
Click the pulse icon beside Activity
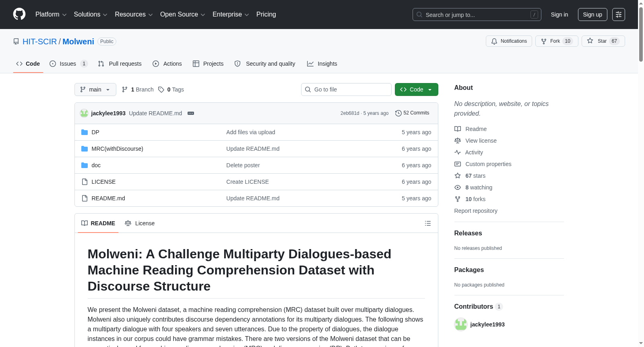[x=458, y=152]
